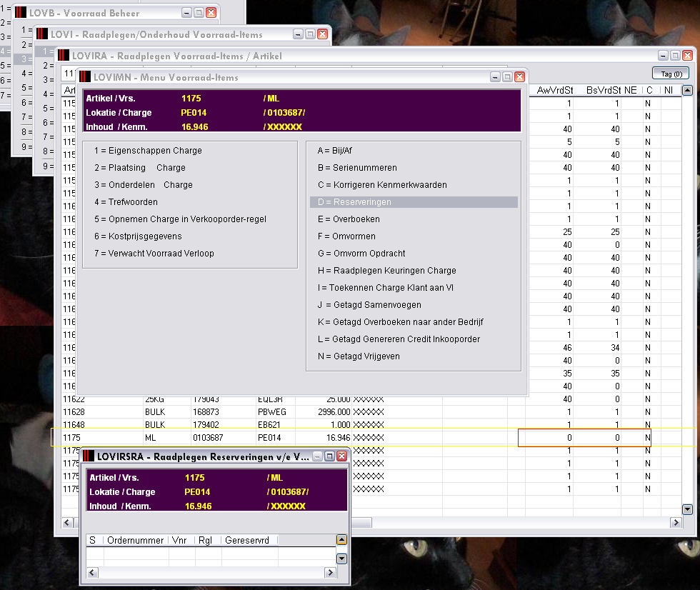Click location EB621 cell
700x590 pixels.
pyautogui.click(x=269, y=425)
